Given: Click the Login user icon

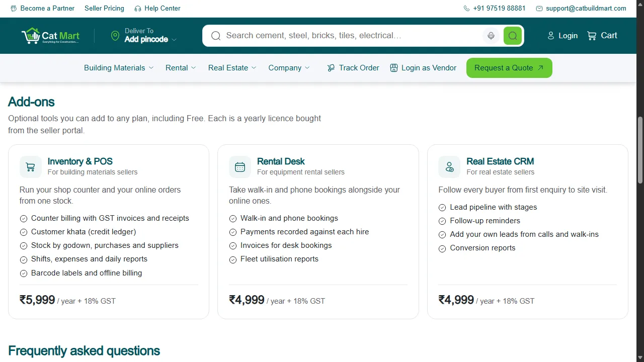Looking at the screenshot, I should click(551, 36).
